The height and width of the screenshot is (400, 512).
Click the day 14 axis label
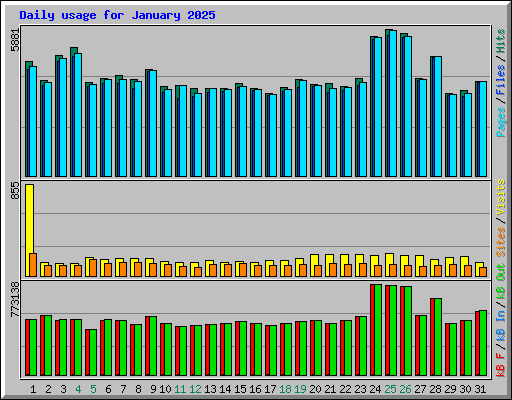point(225,389)
